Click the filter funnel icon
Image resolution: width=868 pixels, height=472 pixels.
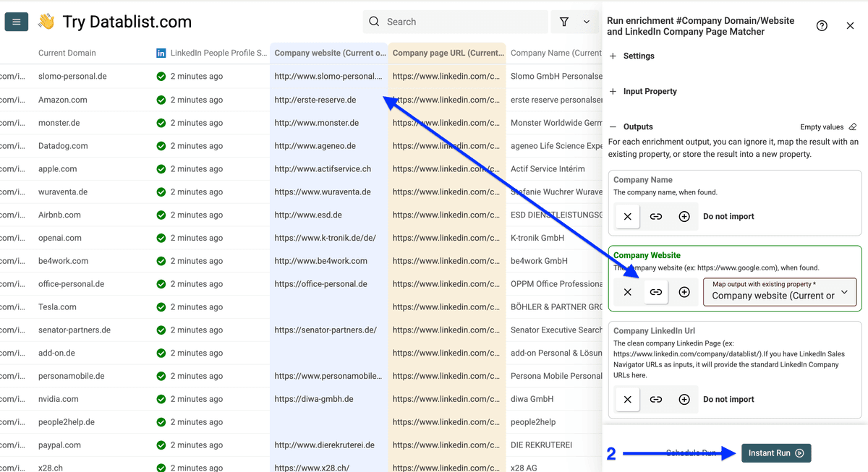[564, 22]
